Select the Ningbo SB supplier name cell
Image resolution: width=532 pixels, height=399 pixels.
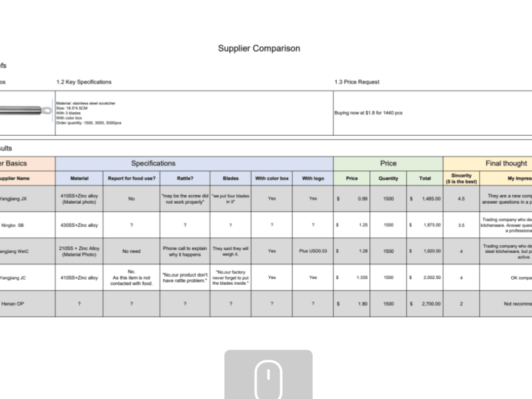(x=27, y=225)
